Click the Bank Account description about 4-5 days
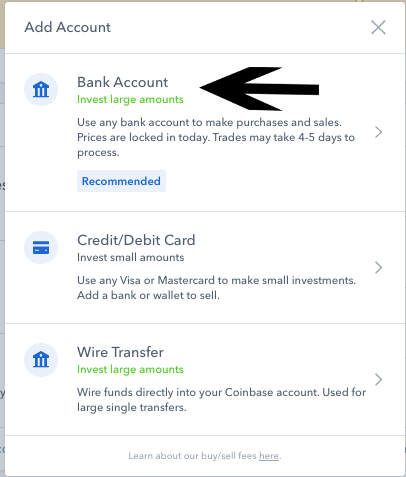The image size is (406, 477). (x=216, y=137)
